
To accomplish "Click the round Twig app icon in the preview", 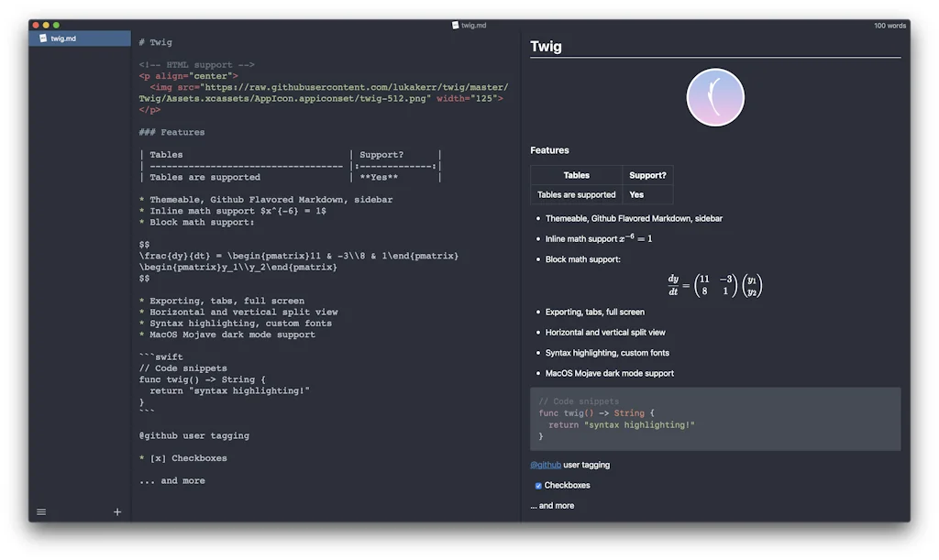I will click(x=715, y=96).
